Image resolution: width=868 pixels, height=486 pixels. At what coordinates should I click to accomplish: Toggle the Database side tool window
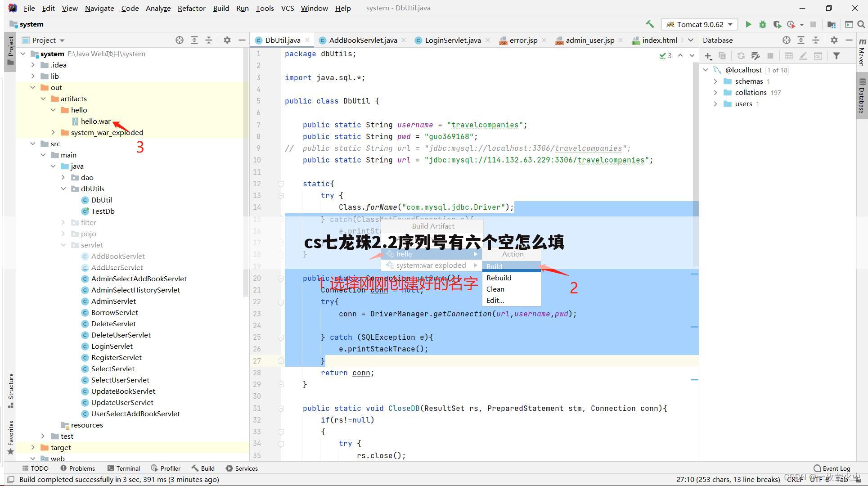click(861, 95)
